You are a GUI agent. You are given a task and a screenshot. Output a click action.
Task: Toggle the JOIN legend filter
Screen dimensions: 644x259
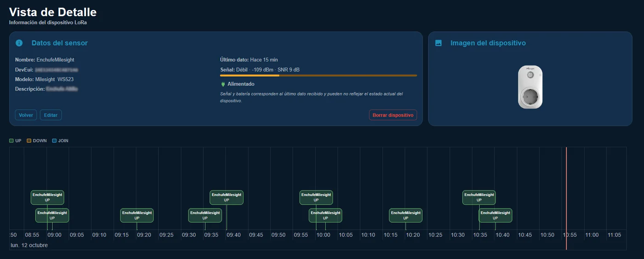click(x=60, y=141)
